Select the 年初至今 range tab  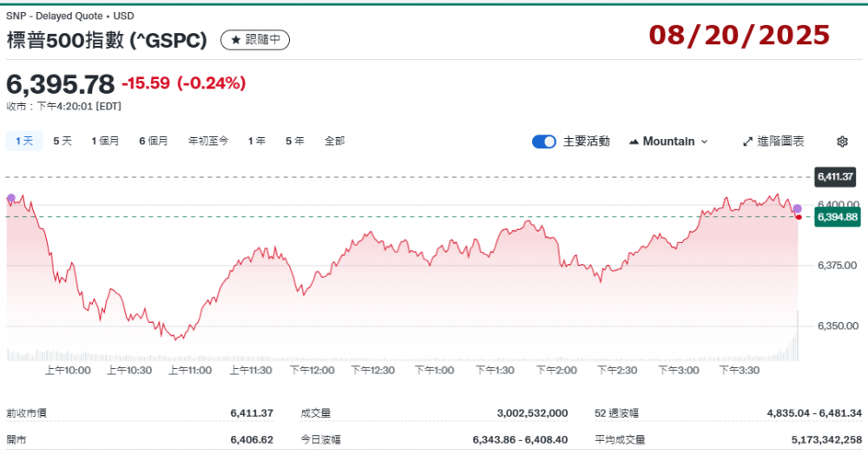click(208, 141)
